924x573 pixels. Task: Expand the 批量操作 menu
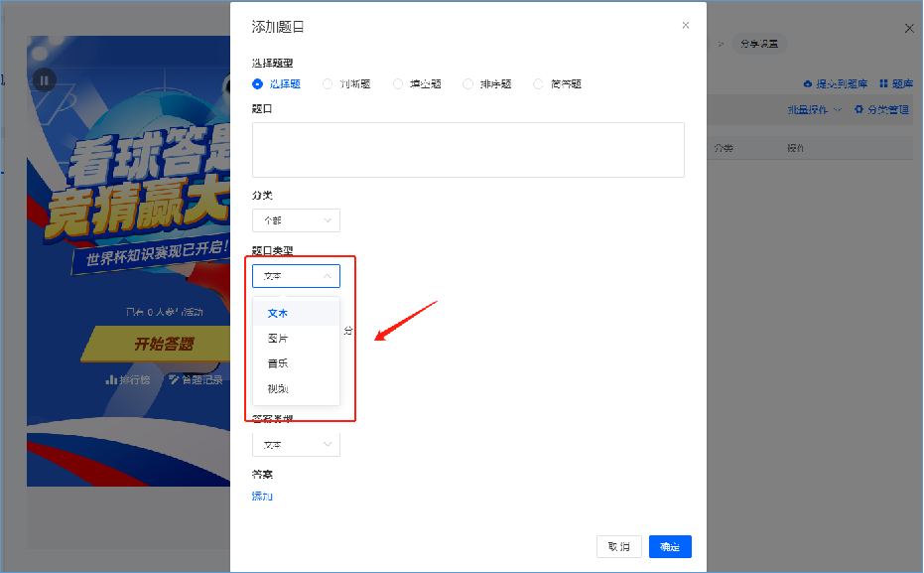tap(815, 109)
